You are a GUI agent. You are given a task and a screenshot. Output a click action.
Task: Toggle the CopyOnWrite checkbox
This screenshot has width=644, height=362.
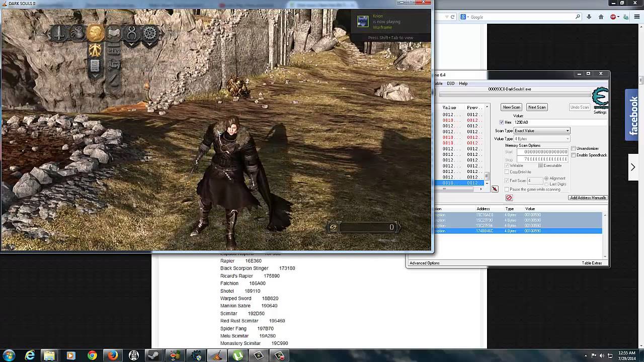click(507, 172)
